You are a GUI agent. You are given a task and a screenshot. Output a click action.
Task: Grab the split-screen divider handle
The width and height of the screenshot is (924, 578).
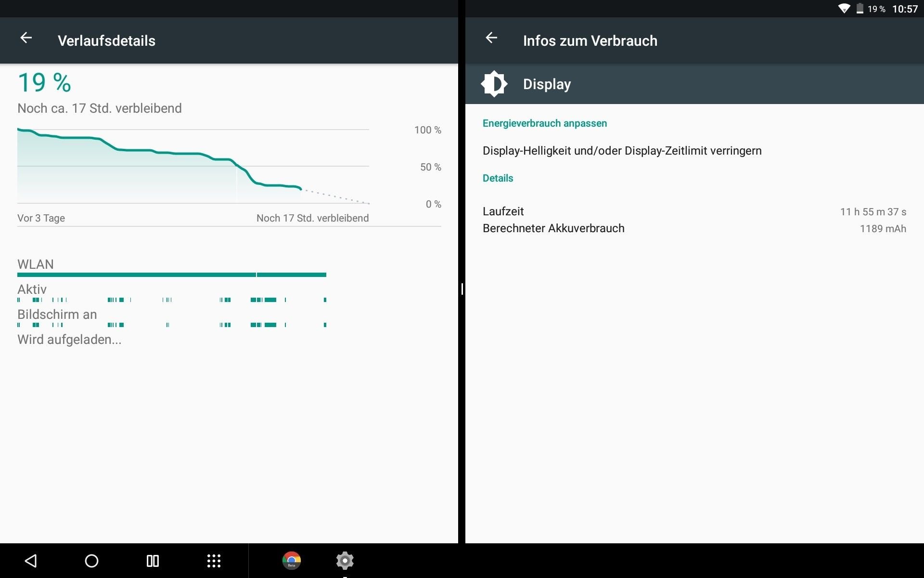[x=462, y=289]
